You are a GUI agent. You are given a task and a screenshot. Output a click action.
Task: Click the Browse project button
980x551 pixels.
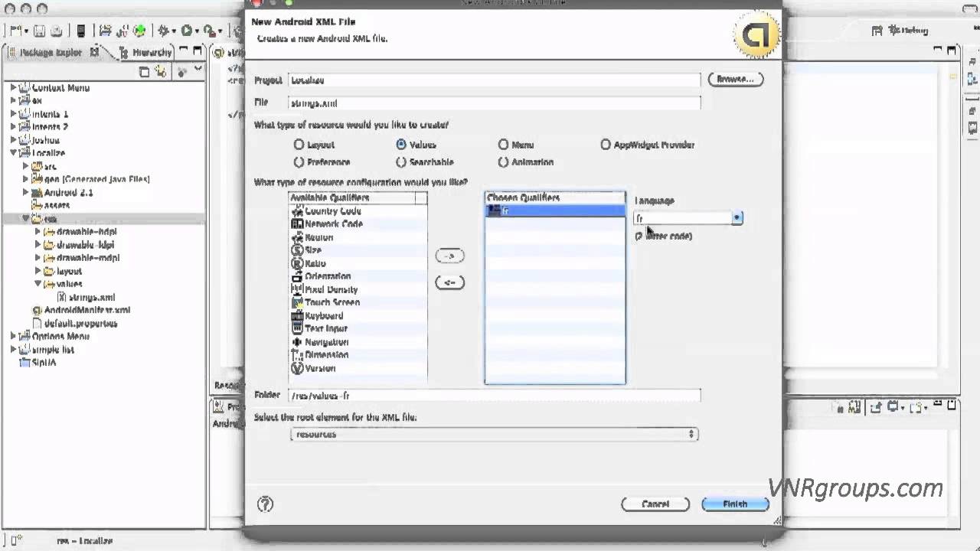tap(735, 79)
